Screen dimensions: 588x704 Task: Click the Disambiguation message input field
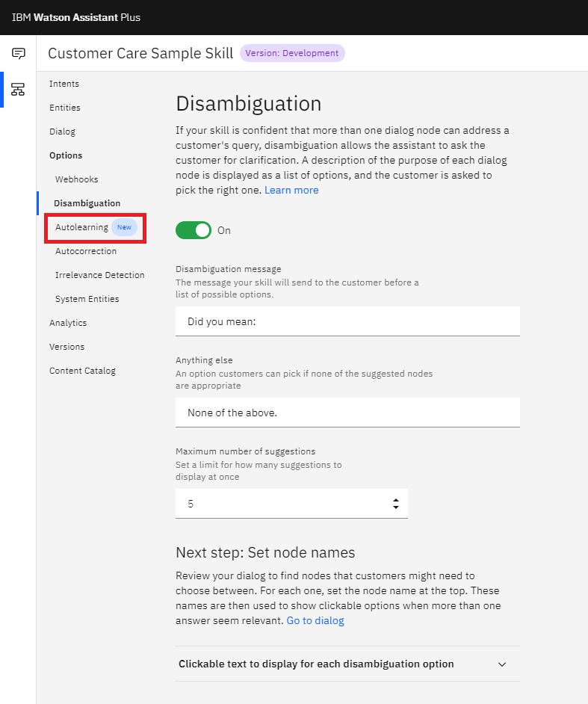pos(347,321)
